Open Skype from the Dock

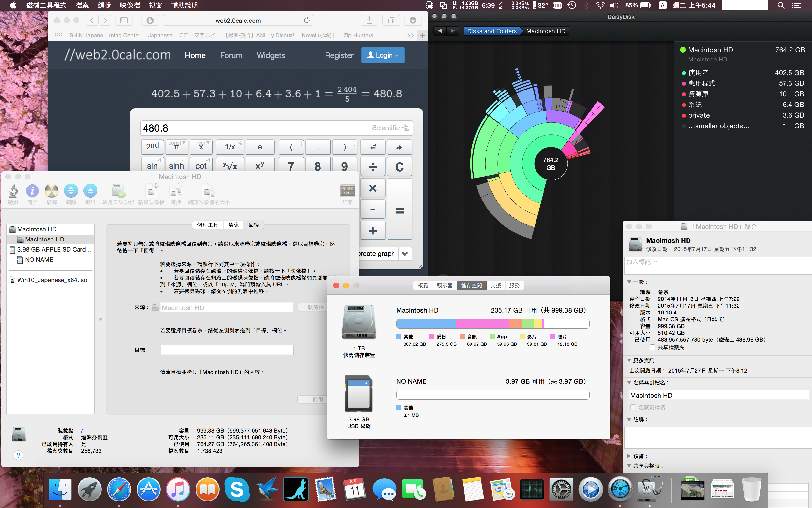(x=237, y=490)
